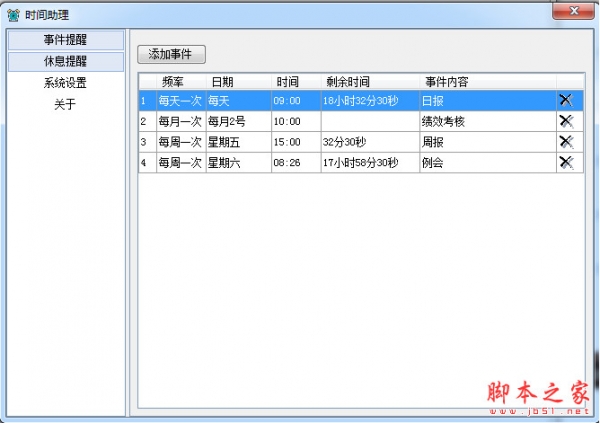Click row number 1 cell
This screenshot has width=600, height=423.
148,101
